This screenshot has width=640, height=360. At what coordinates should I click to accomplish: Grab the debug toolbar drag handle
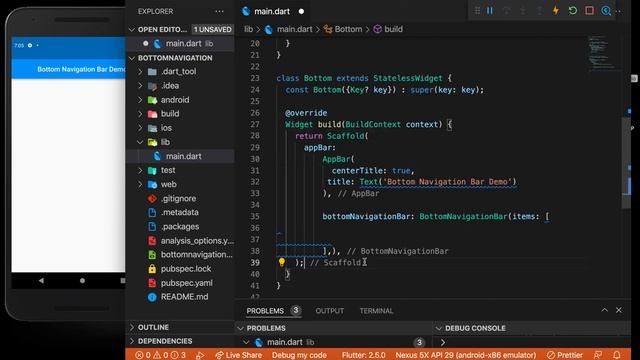(x=477, y=11)
